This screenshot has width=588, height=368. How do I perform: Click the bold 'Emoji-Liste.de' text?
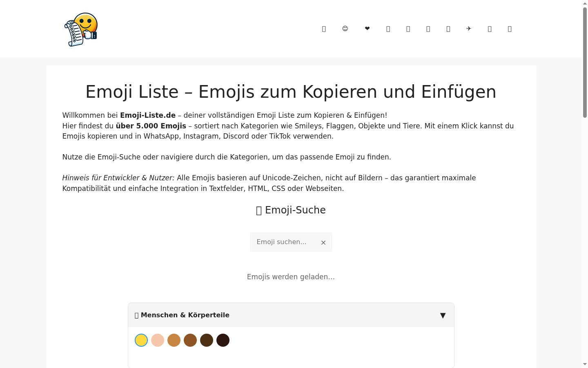148,115
